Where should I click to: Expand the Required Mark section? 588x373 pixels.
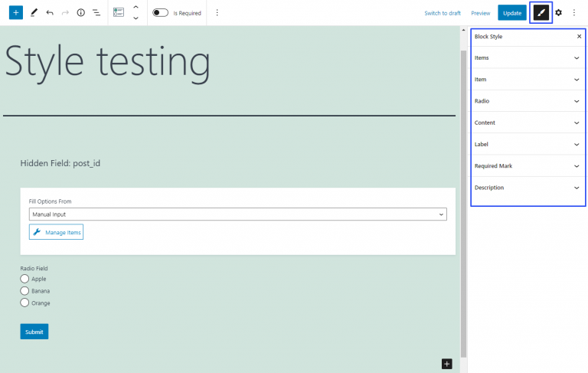tap(527, 166)
